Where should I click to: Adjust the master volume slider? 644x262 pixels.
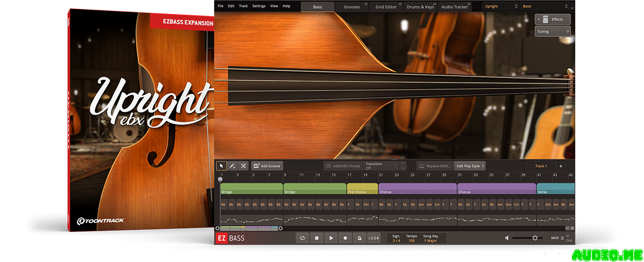529,238
